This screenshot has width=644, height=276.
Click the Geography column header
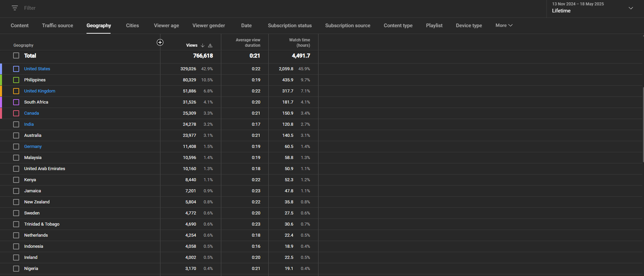pos(24,45)
